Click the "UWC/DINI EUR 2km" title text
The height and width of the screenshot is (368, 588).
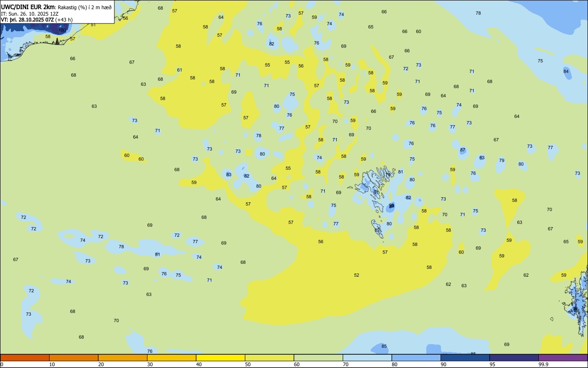click(28, 7)
